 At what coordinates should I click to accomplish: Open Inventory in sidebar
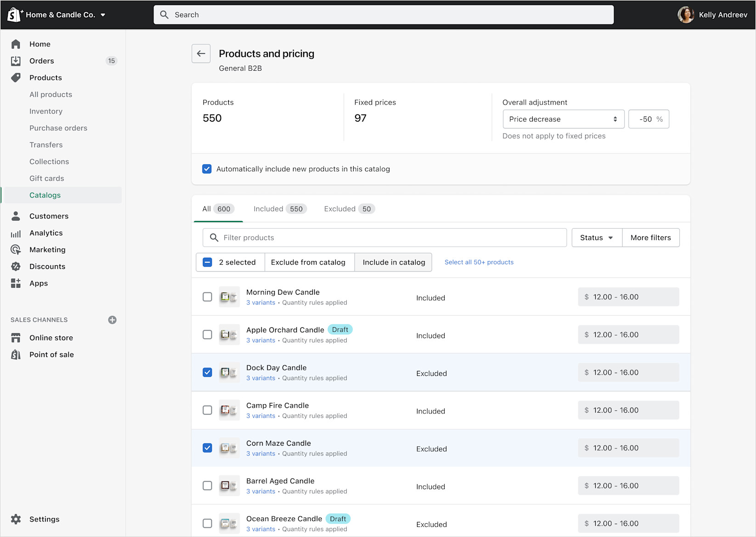tap(46, 111)
